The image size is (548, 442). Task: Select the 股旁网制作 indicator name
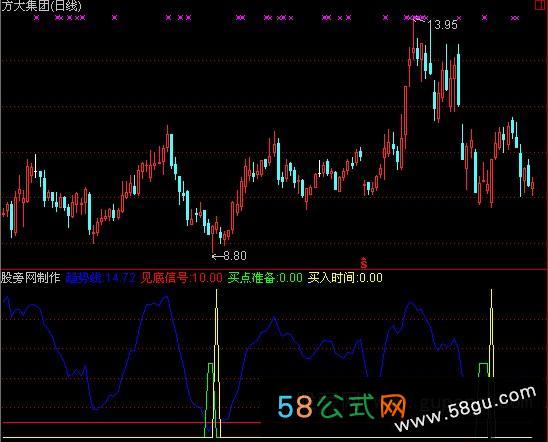[31, 278]
